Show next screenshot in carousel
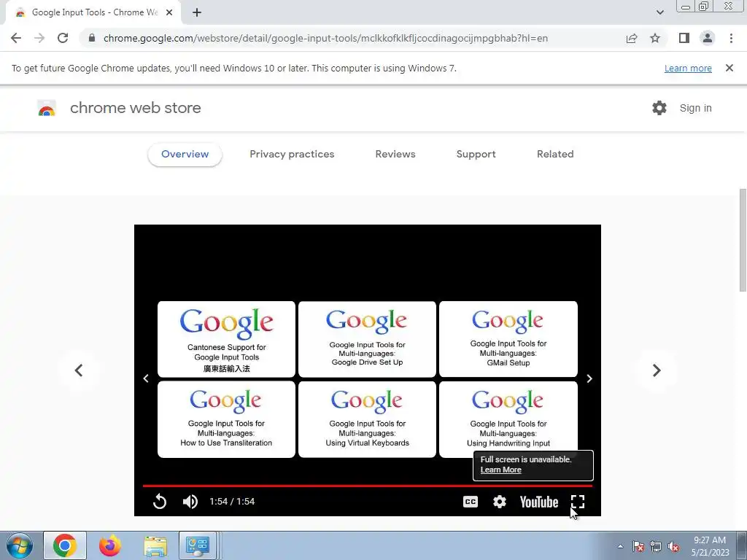Image resolution: width=747 pixels, height=560 pixels. pos(657,370)
